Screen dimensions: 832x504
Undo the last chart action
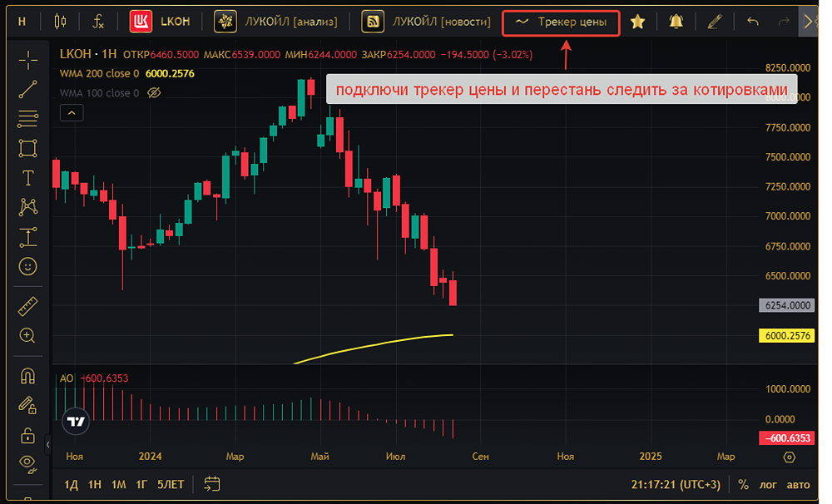click(x=752, y=22)
